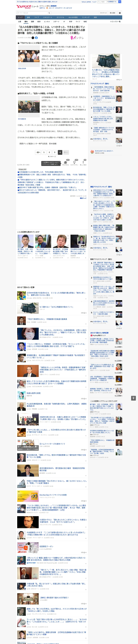Go to article page 1
The image size is (138, 644).
pos(44,152)
